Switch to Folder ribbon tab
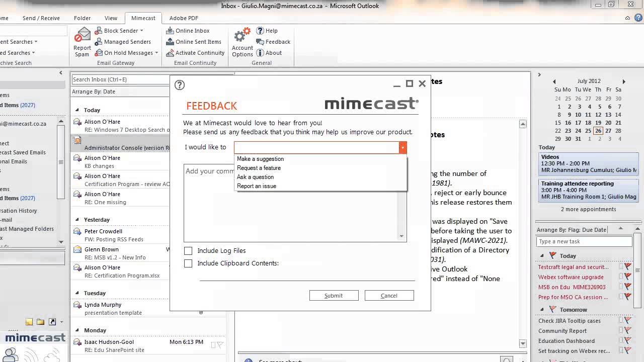Screen dimensions: 644x362 [82, 18]
